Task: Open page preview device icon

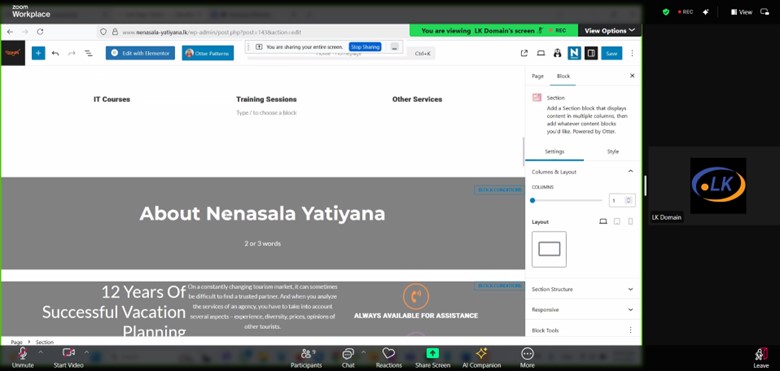Action: (541, 53)
